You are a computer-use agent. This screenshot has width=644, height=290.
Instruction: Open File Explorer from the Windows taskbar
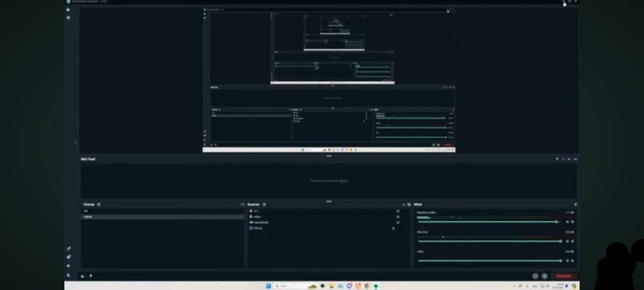click(332, 286)
